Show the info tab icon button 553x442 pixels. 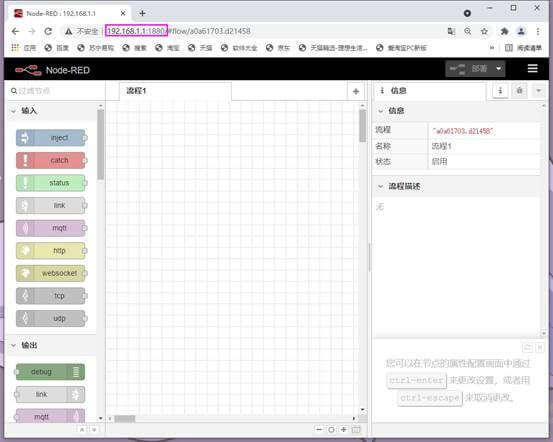point(500,91)
